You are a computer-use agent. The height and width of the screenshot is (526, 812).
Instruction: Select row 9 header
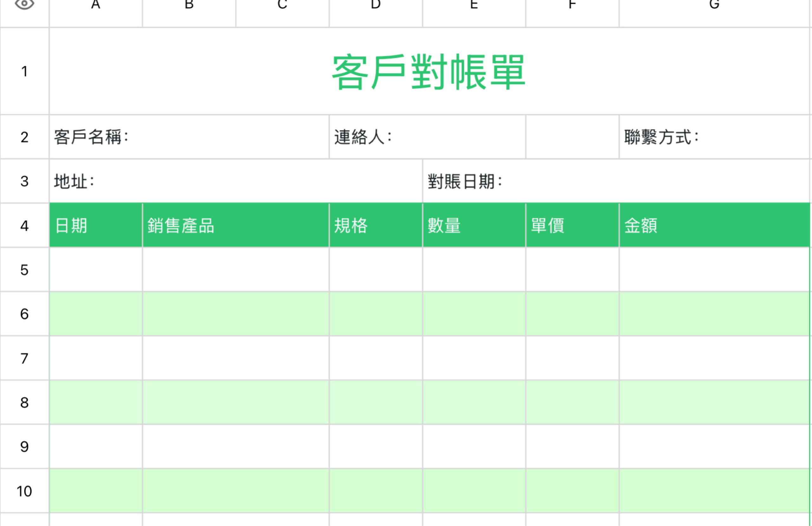(x=24, y=446)
